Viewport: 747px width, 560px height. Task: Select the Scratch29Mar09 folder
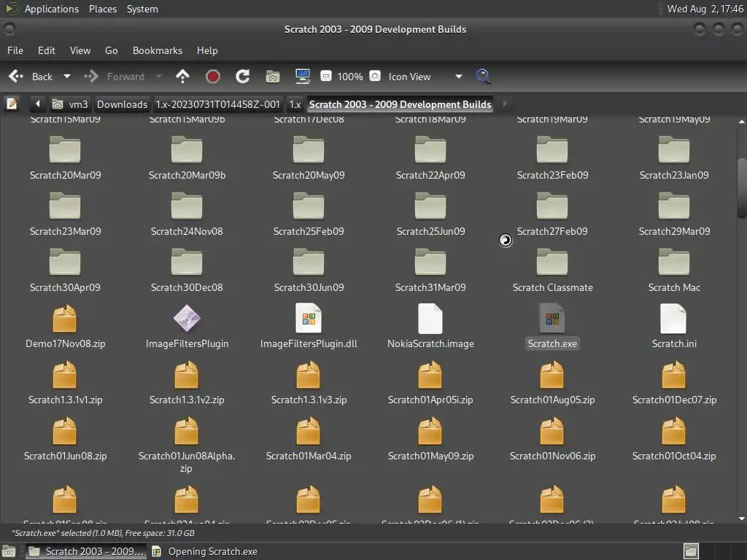coord(674,214)
